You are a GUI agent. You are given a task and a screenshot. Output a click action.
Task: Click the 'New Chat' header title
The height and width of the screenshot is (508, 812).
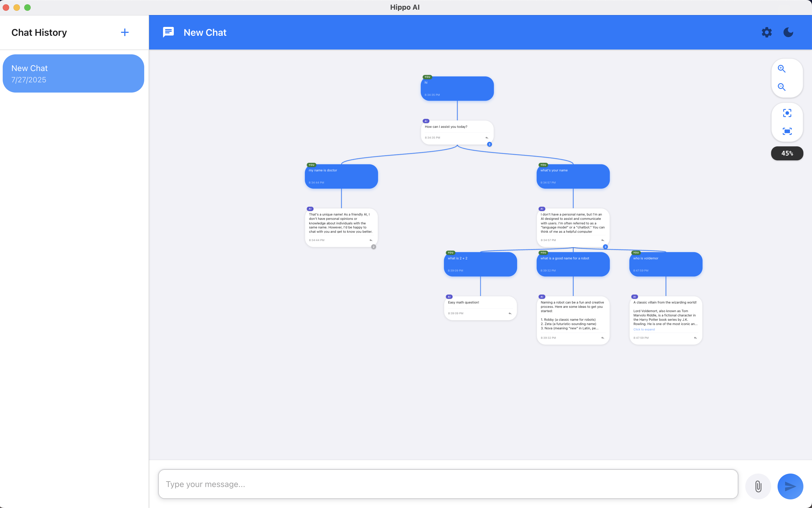pyautogui.click(x=205, y=32)
